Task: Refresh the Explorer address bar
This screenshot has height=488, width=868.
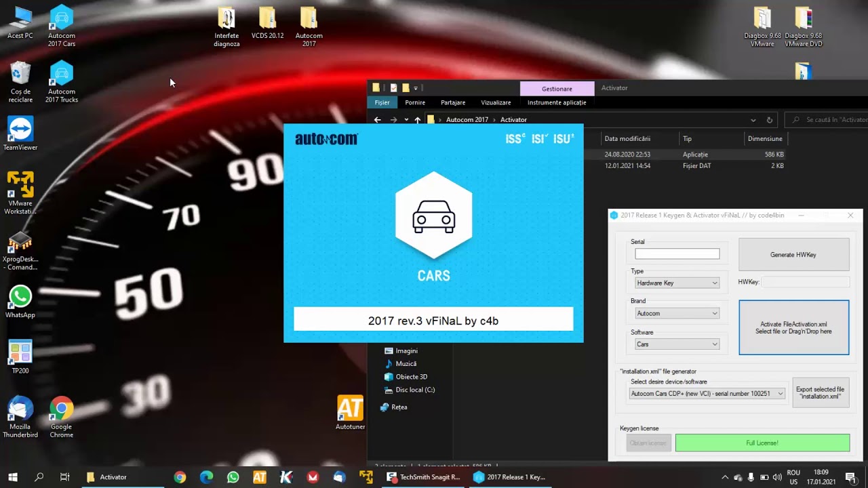Action: click(769, 120)
